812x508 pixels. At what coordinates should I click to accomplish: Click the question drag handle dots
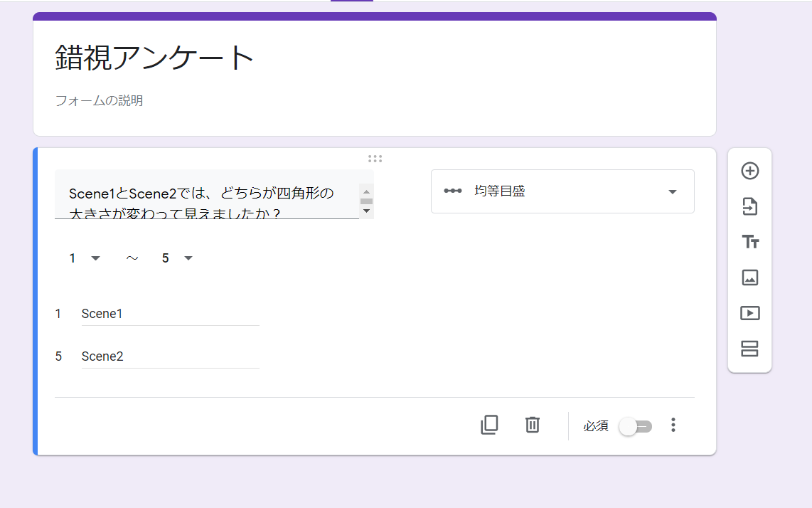click(x=375, y=158)
